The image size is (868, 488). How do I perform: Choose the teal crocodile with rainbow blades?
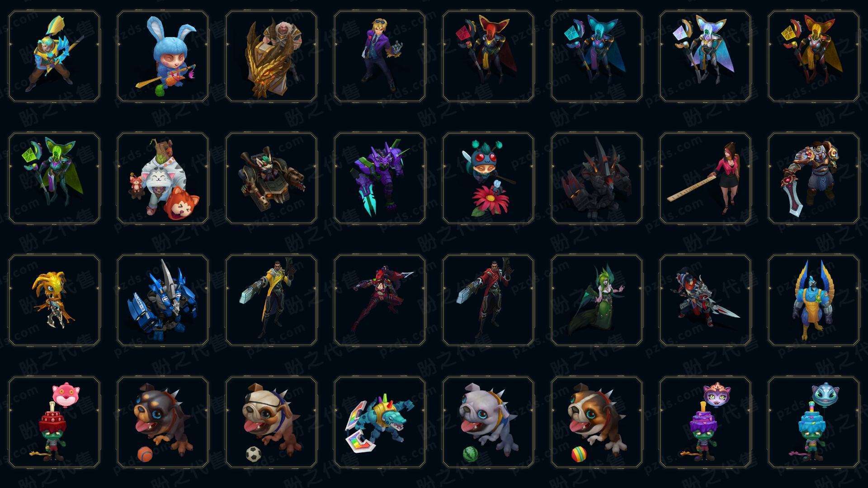coord(380,422)
